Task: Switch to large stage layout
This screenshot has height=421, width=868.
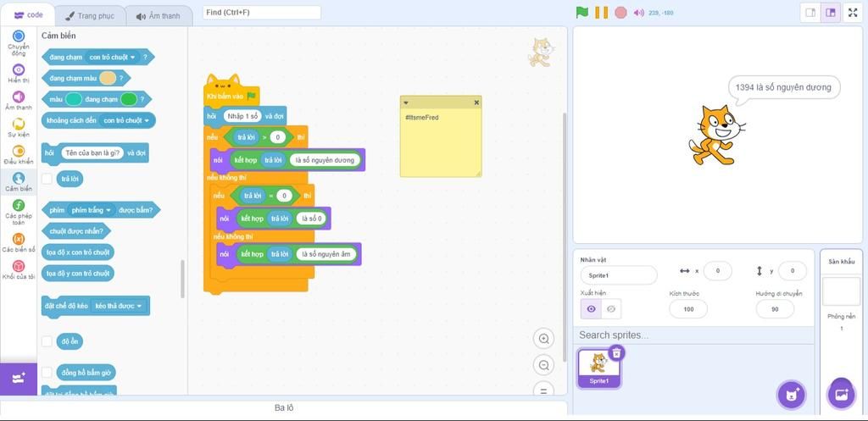Action: (831, 13)
